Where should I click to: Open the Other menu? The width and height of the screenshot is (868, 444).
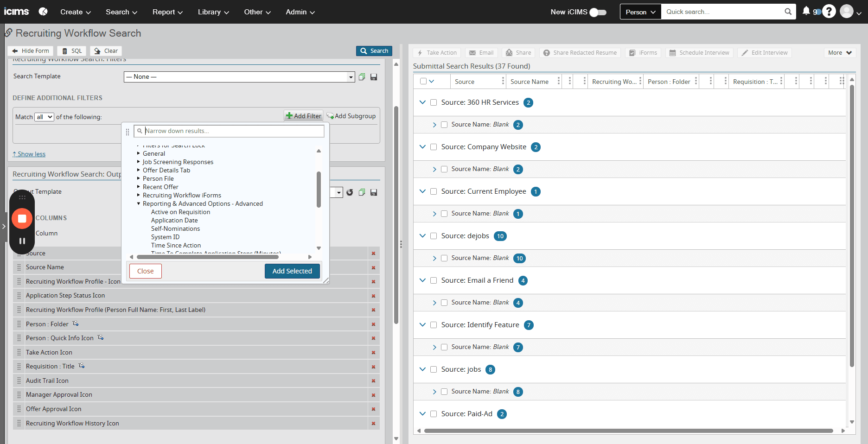pyautogui.click(x=257, y=12)
